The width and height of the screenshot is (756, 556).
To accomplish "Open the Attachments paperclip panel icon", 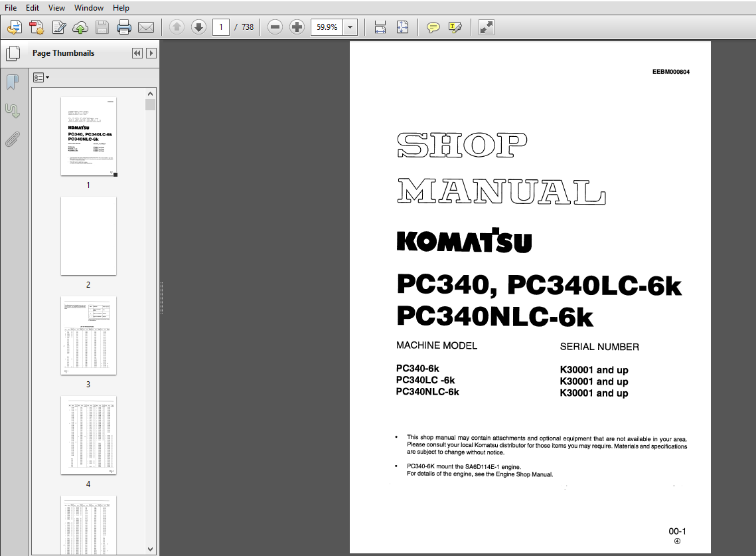I will [13, 140].
